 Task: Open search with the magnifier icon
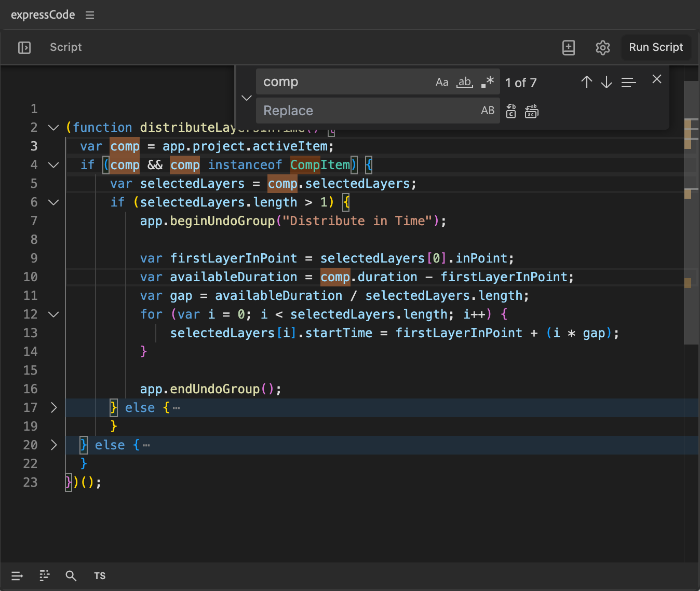pos(71,575)
